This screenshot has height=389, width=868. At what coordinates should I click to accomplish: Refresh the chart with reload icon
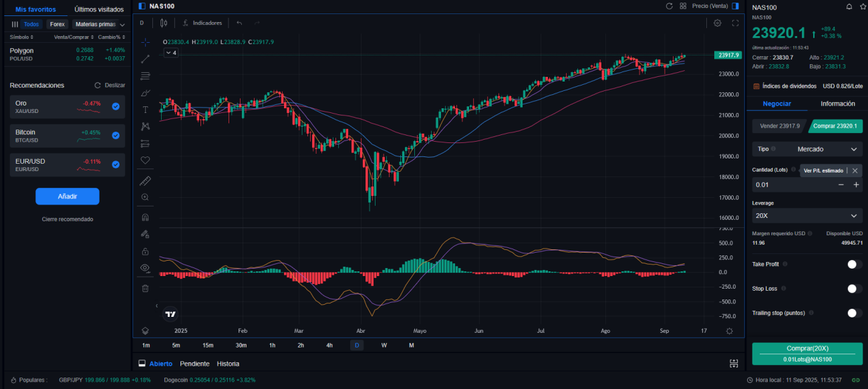click(669, 6)
